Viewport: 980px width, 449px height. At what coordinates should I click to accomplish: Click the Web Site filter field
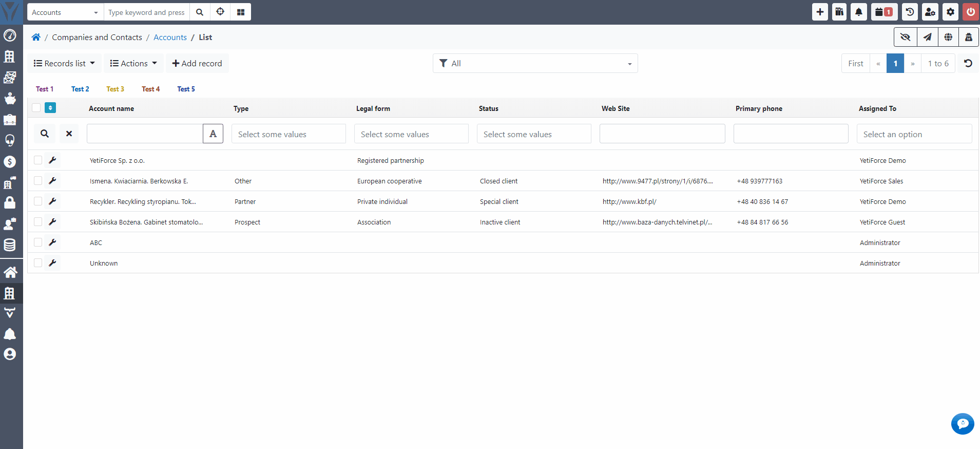click(x=662, y=134)
